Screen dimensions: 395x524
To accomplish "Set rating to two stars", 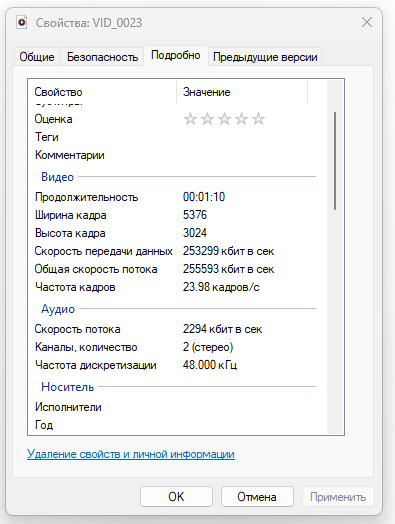I will 207,119.
